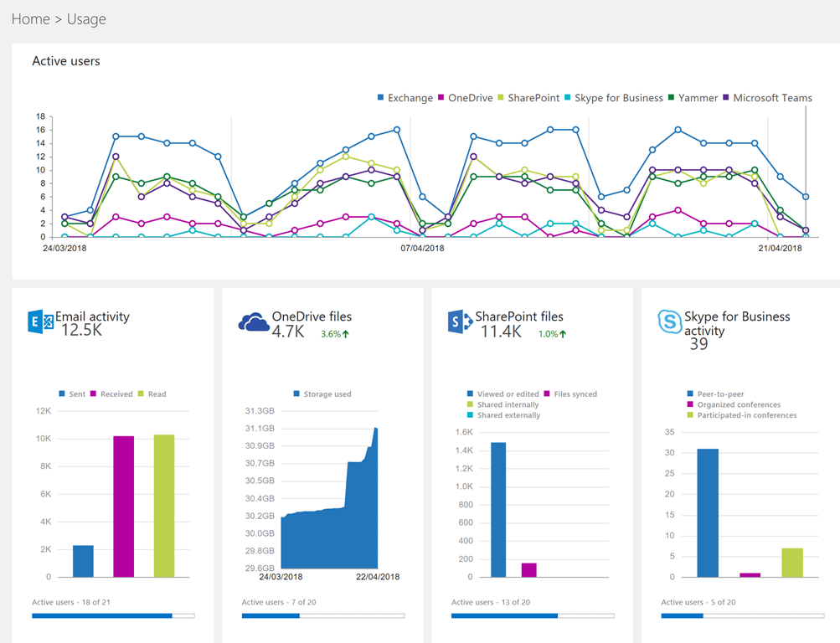Viewport: 840px width, 643px height.
Task: Go to Home in the breadcrumb
Action: pos(30,19)
